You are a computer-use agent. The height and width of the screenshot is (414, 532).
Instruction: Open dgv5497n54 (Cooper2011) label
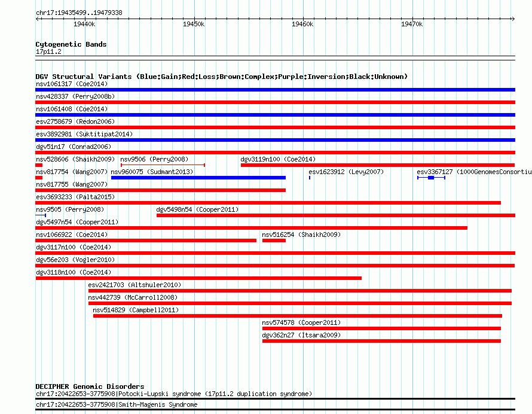pyautogui.click(x=77, y=222)
